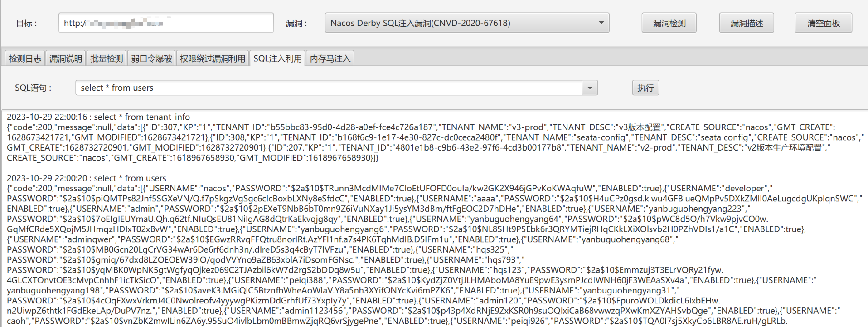
Task: Open the Nacos Derby SQL注入漏洞 dropdown
Action: [467, 23]
